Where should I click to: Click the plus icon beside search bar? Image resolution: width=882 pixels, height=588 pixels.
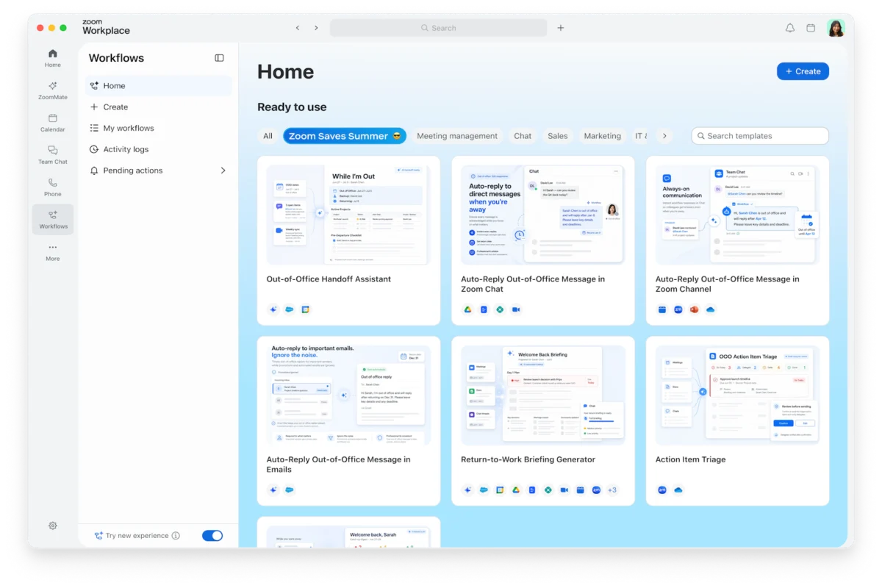coord(561,28)
